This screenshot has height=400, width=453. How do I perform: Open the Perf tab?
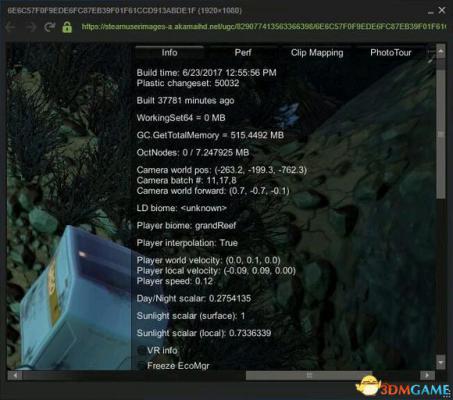tap(243, 53)
